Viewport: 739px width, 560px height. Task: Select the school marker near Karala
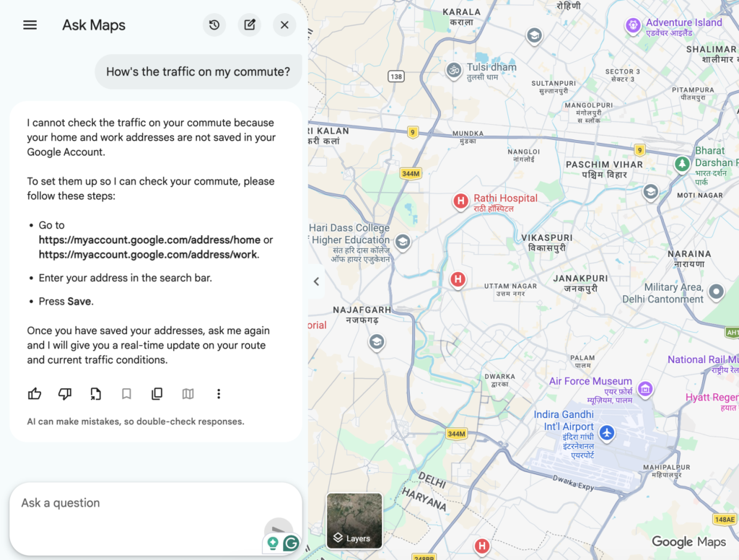pos(534,36)
